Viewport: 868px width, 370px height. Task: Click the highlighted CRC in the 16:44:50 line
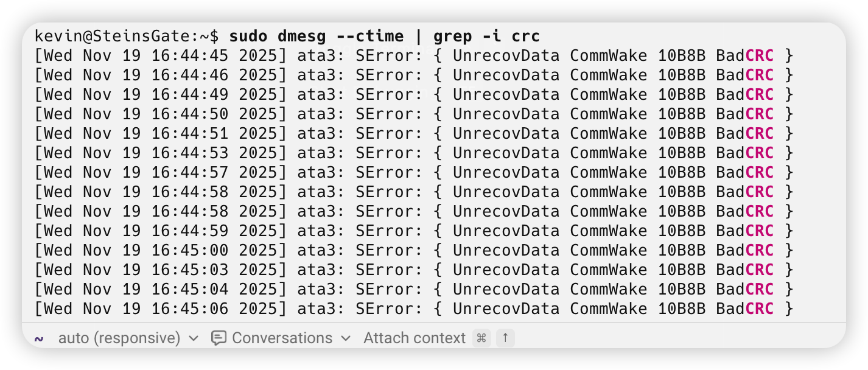coord(760,114)
